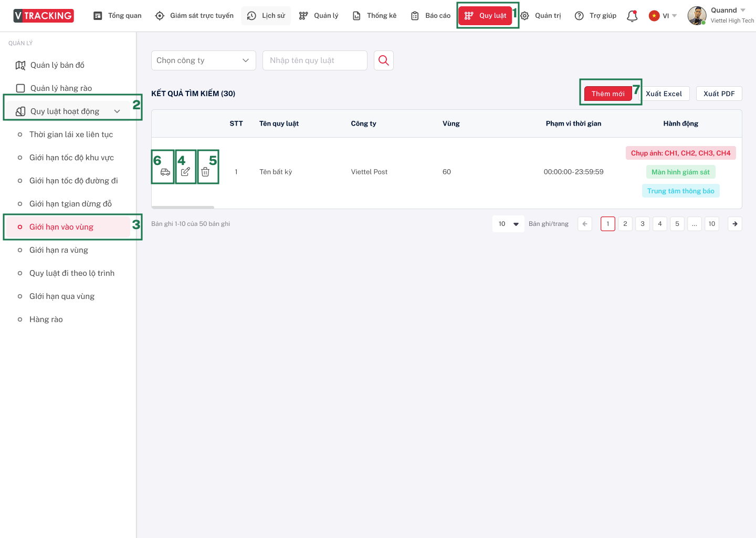Click trash delete icon for Tên bất kỳ
This screenshot has width=756, height=538.
click(x=205, y=172)
